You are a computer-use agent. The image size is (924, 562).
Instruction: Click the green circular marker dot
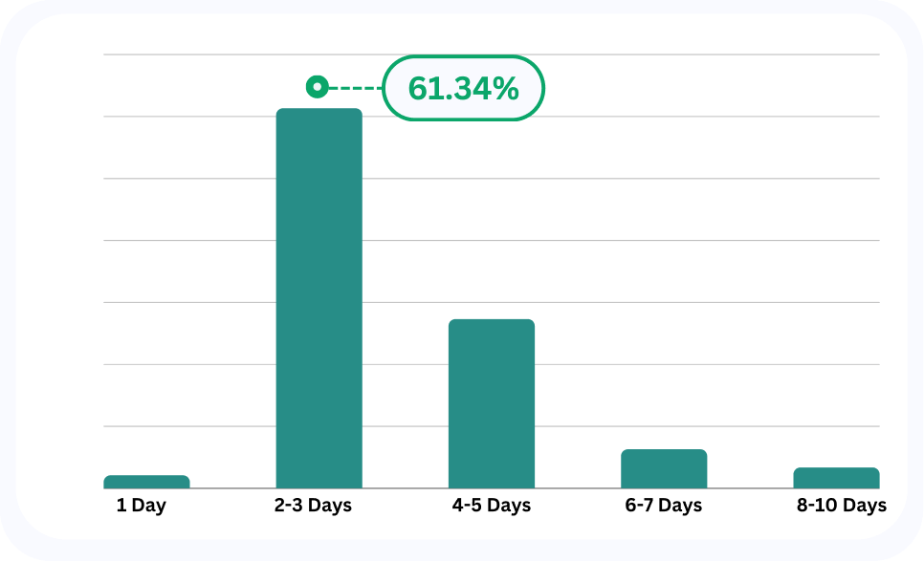[x=317, y=87]
